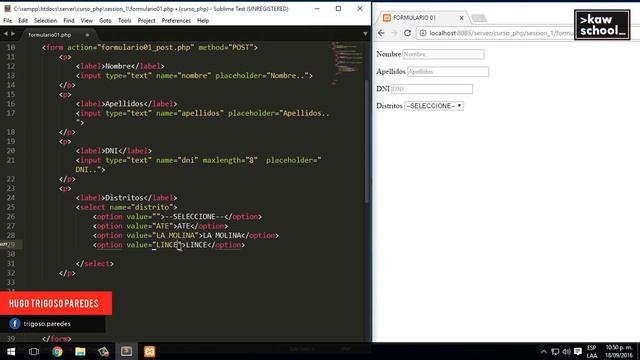Click the Distritos label in the form
The height and width of the screenshot is (360, 640).
point(389,106)
